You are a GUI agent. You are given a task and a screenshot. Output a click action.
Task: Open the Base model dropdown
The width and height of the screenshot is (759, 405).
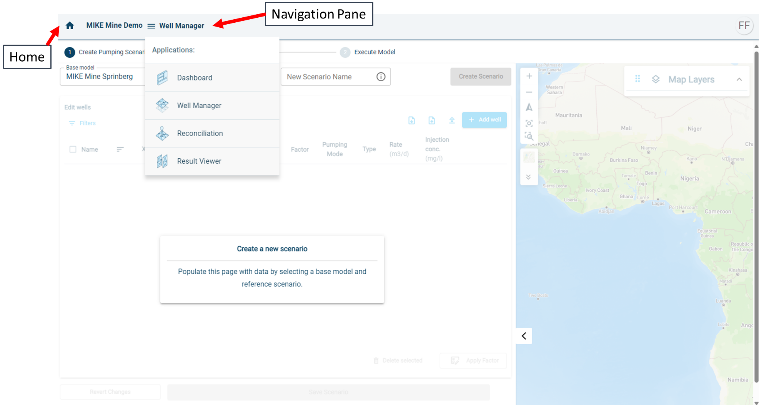[x=102, y=76]
